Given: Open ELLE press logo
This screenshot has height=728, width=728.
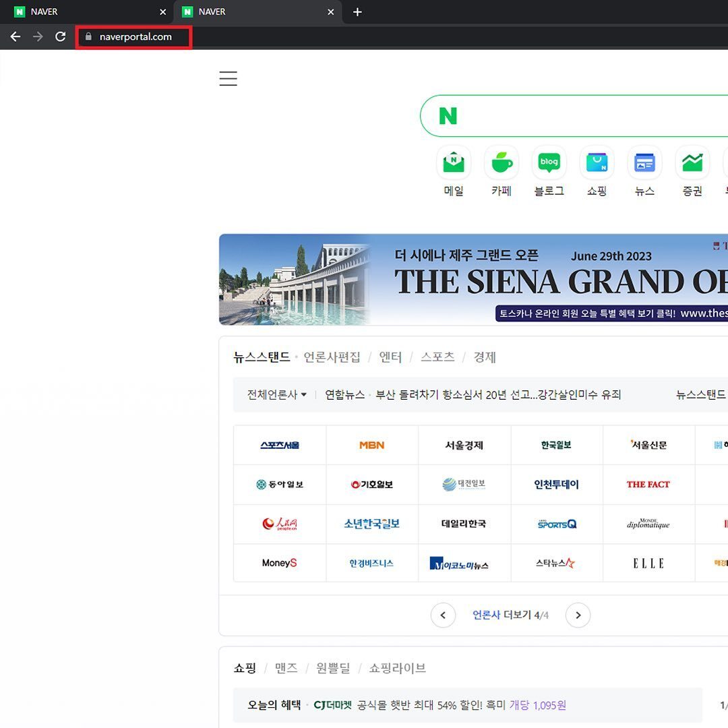Looking at the screenshot, I should coord(648,563).
